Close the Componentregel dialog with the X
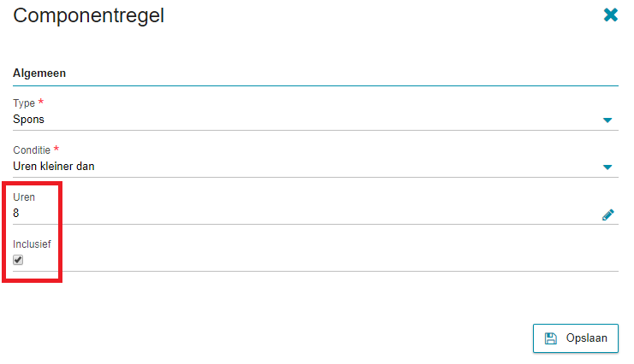This screenshot has height=364, width=634. pos(611,15)
